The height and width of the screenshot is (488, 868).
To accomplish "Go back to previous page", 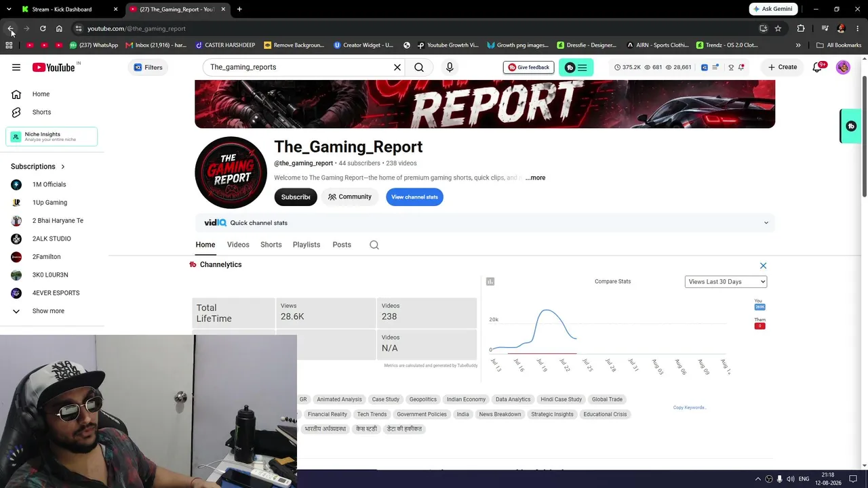I will click(10, 28).
